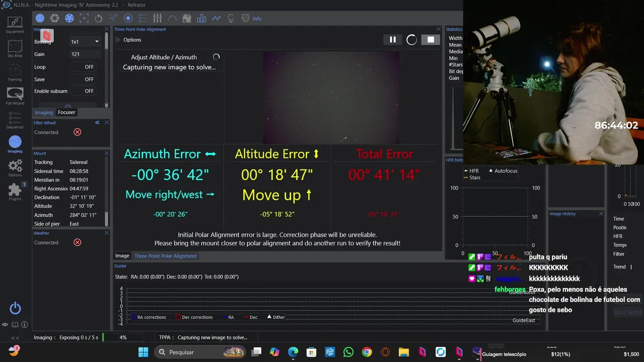
Task: Open the Framing assistant in the sidebar
Action: click(x=15, y=73)
